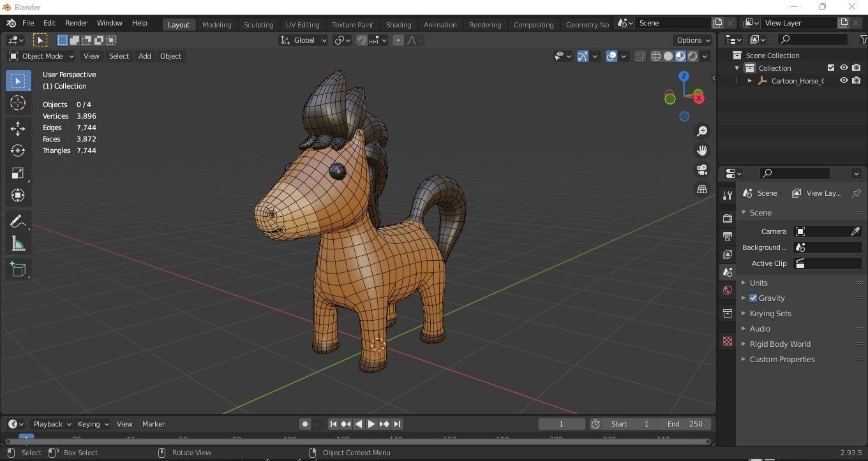
Task: Switch to material preview shading
Action: point(680,56)
